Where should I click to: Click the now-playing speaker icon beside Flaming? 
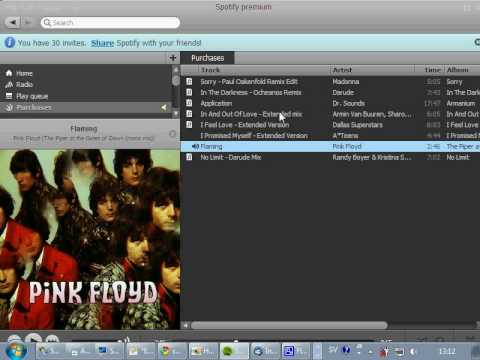click(195, 146)
